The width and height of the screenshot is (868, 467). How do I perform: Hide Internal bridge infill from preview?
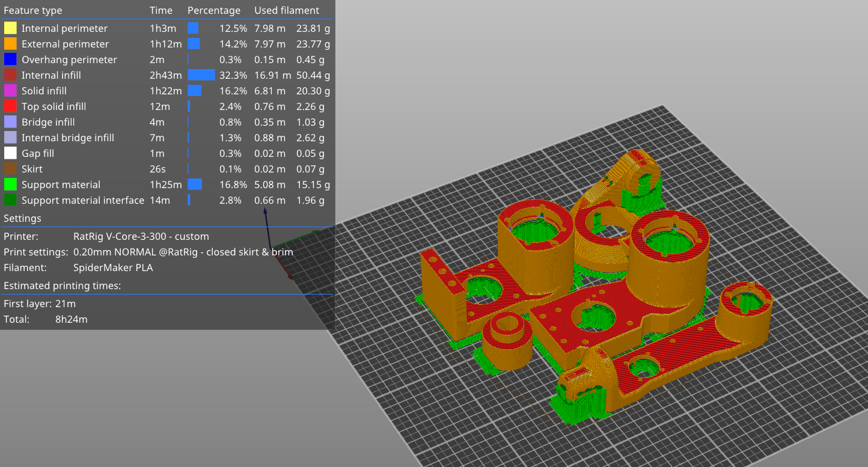coord(67,138)
